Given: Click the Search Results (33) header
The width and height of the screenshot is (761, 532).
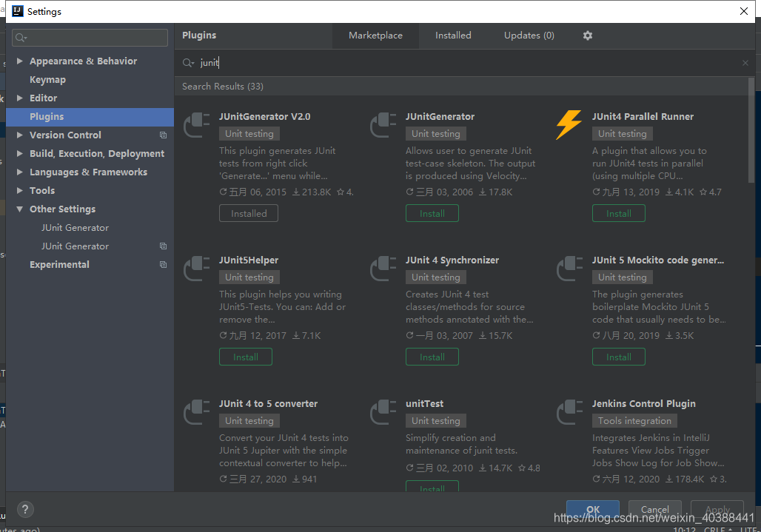Looking at the screenshot, I should point(223,87).
